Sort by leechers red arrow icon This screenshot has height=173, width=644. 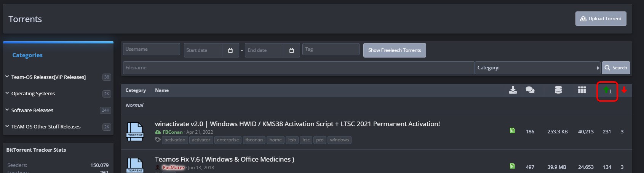tap(624, 90)
